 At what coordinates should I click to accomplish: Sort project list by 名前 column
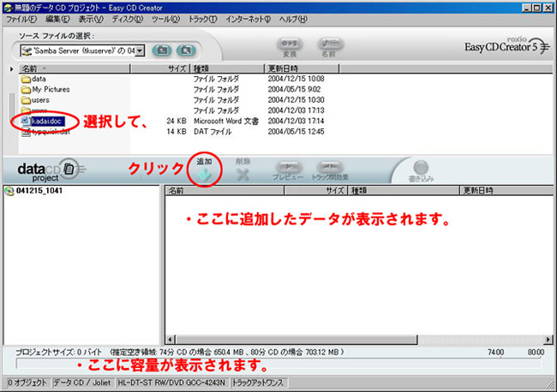[x=225, y=191]
